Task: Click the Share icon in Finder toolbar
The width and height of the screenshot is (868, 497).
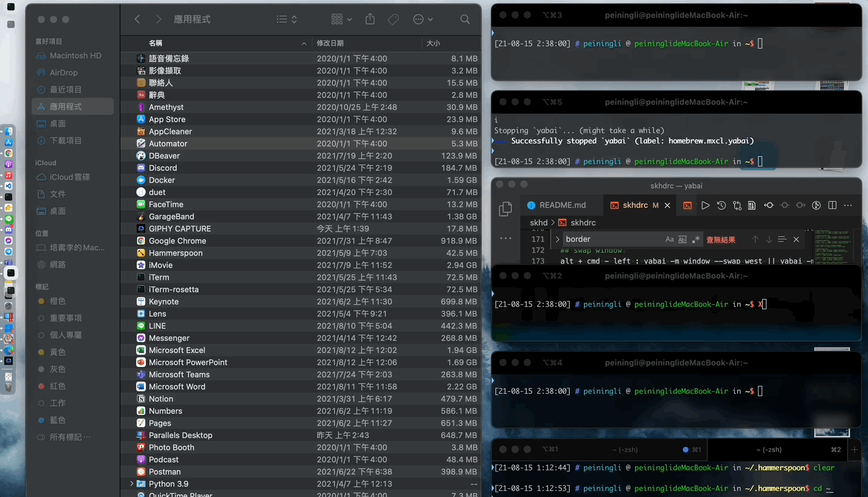Action: [x=370, y=19]
